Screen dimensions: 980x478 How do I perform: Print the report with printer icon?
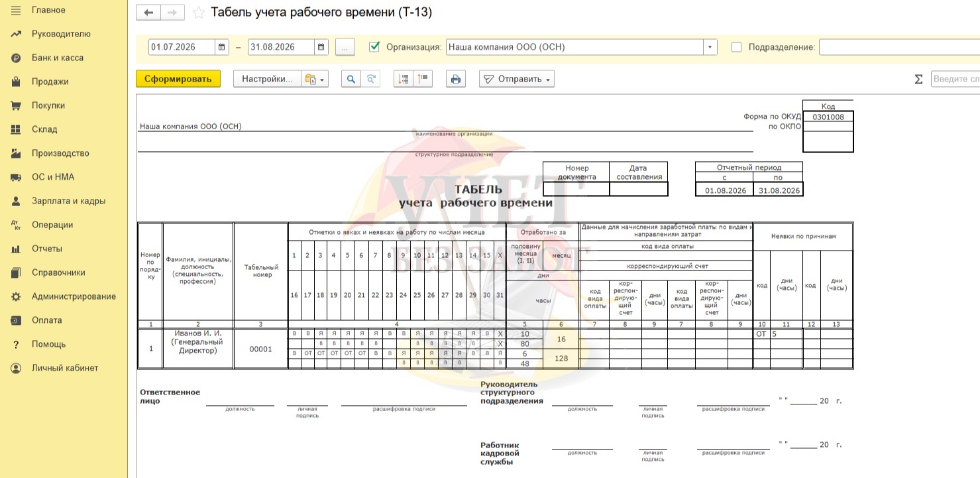click(x=456, y=79)
